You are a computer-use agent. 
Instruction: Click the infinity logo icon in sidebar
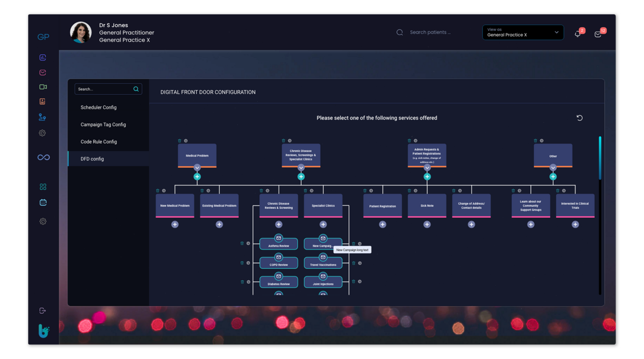click(x=44, y=157)
